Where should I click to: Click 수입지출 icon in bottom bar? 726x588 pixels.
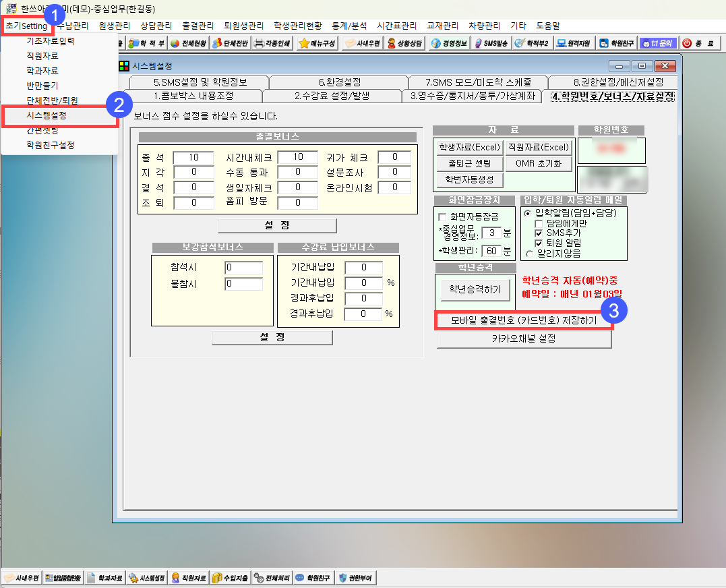[229, 578]
